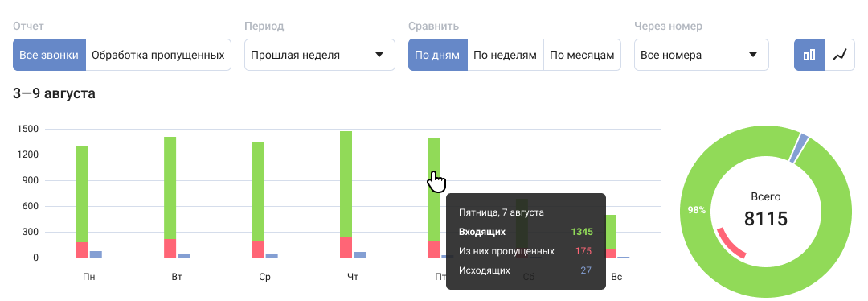Open the Прошлая неделя period dropdown
The height and width of the screenshot is (301, 868).
coord(319,55)
